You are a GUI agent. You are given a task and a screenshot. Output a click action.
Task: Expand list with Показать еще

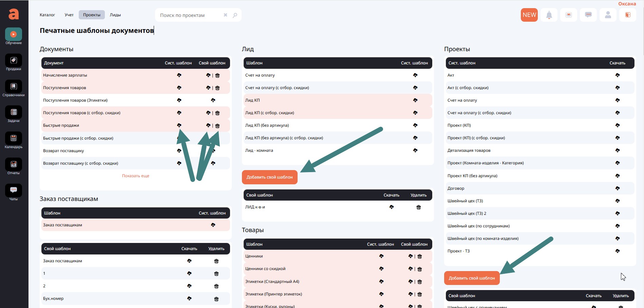135,176
